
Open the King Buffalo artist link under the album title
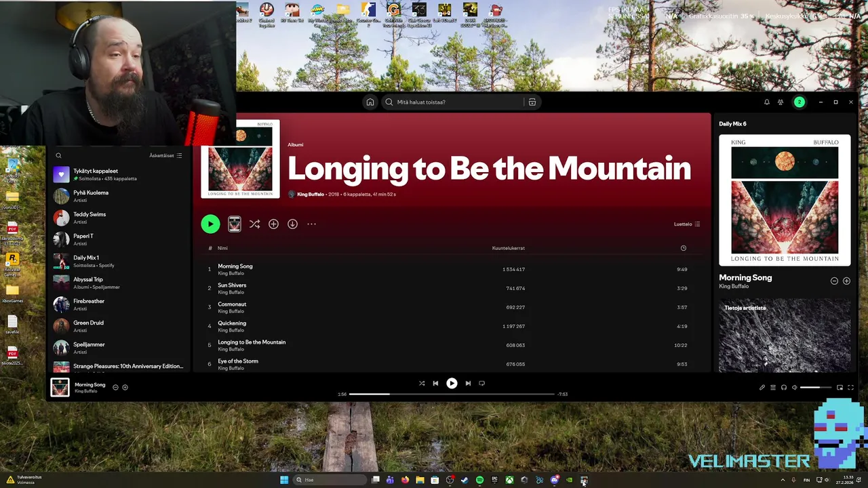tap(310, 195)
